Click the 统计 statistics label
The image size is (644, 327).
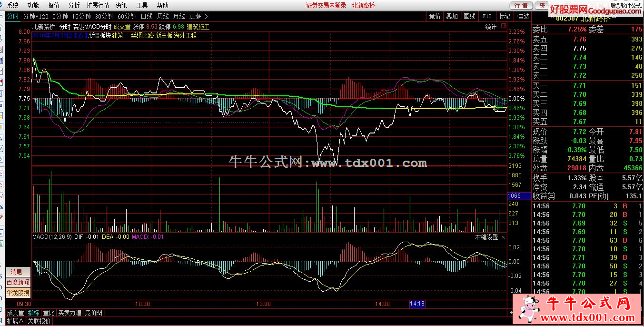click(x=491, y=27)
